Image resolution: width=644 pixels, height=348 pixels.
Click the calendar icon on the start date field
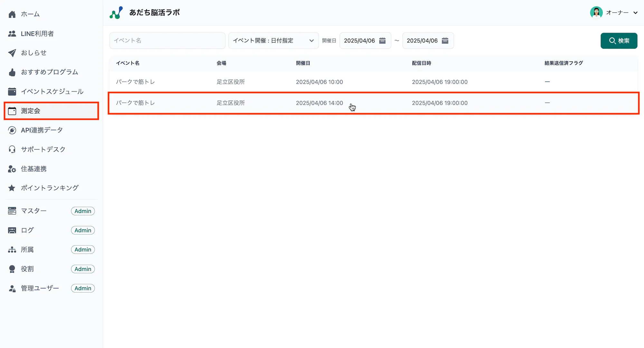(382, 41)
